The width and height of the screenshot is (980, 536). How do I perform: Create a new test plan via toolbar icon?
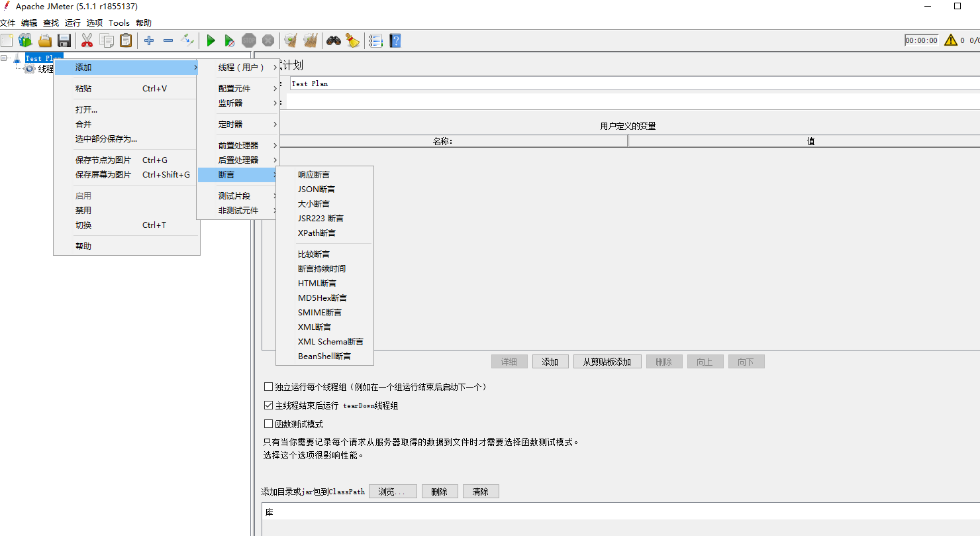click(7, 40)
